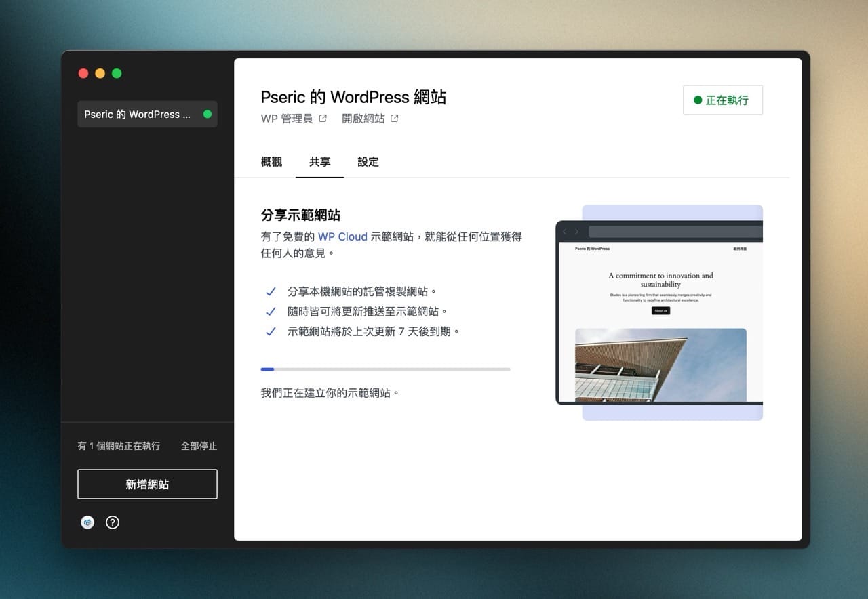The image size is (868, 599).
Task: Click text 示範網站將於上次更新 7 天後到期。
Action: (x=374, y=331)
